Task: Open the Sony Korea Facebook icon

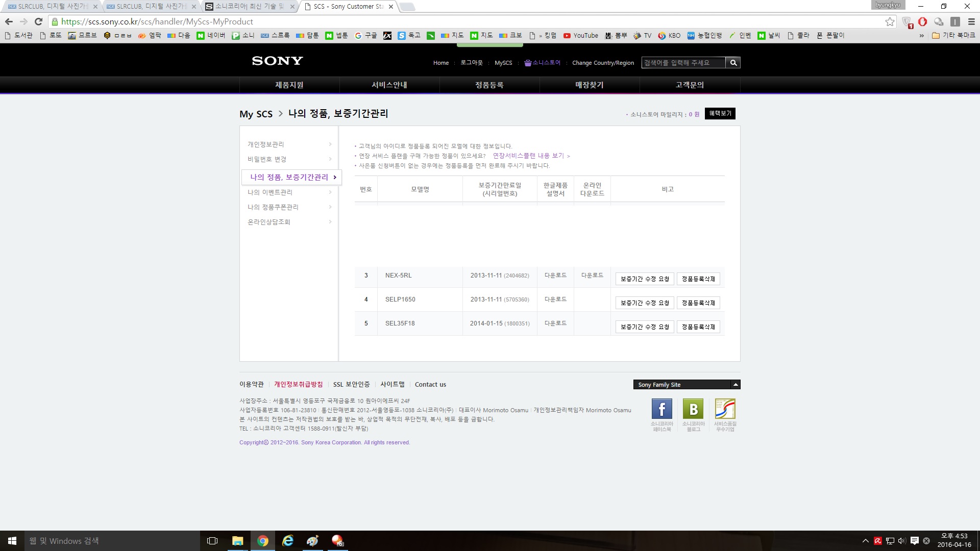Action: [x=661, y=409]
